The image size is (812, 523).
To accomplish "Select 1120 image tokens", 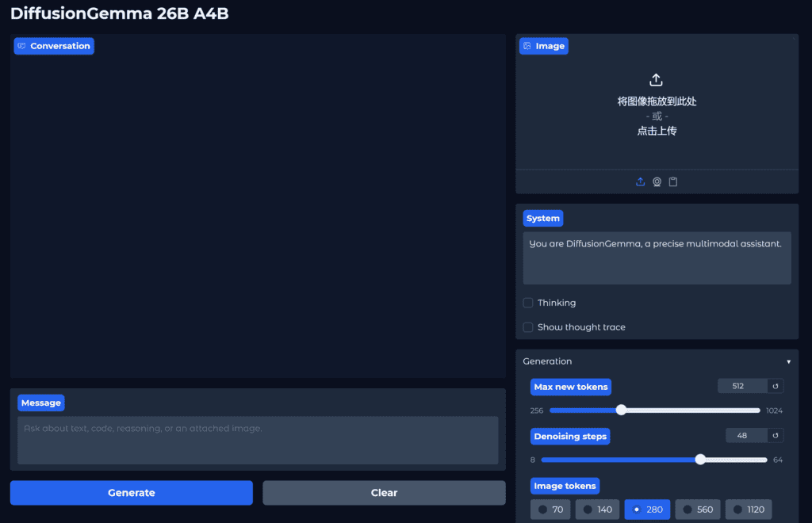I will pos(749,510).
